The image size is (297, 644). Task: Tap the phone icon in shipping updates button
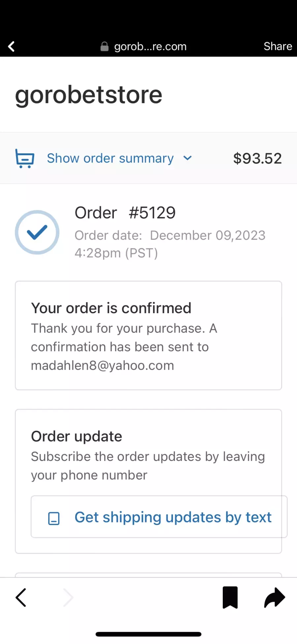(54, 518)
